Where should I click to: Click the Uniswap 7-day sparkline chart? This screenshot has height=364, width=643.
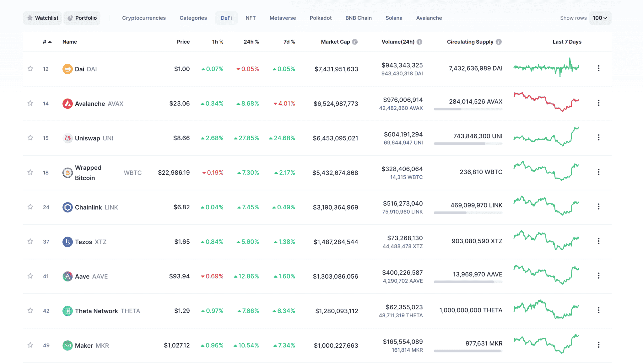(546, 137)
